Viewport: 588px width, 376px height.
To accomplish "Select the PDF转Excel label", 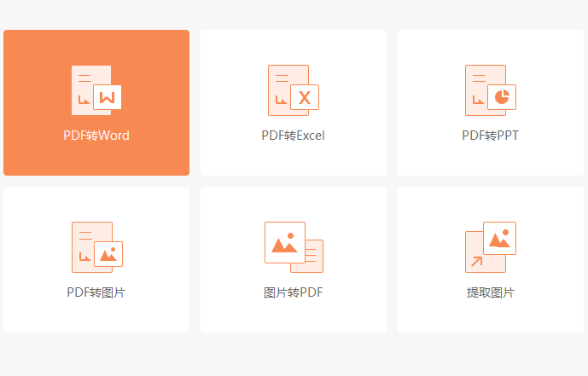I will click(294, 136).
